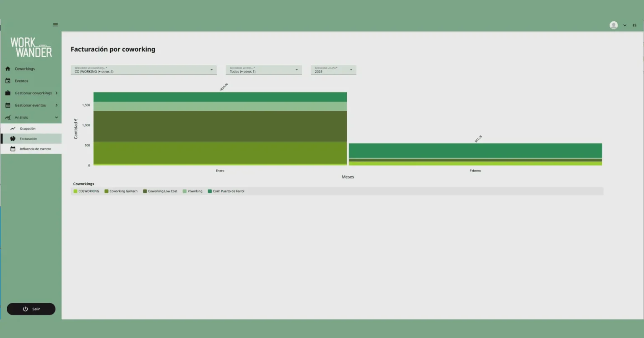644x338 pixels.
Task: Open the month selection dropdown showing Todos
Action: [x=263, y=70]
